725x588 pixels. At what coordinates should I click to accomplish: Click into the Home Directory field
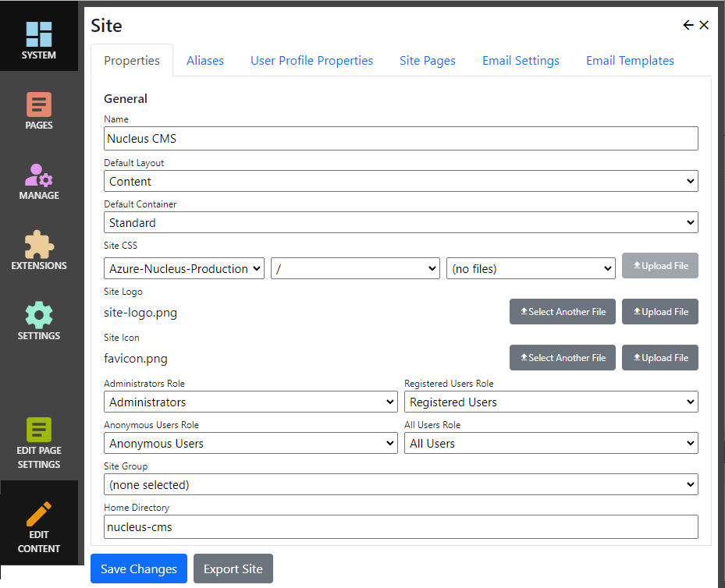pos(400,526)
